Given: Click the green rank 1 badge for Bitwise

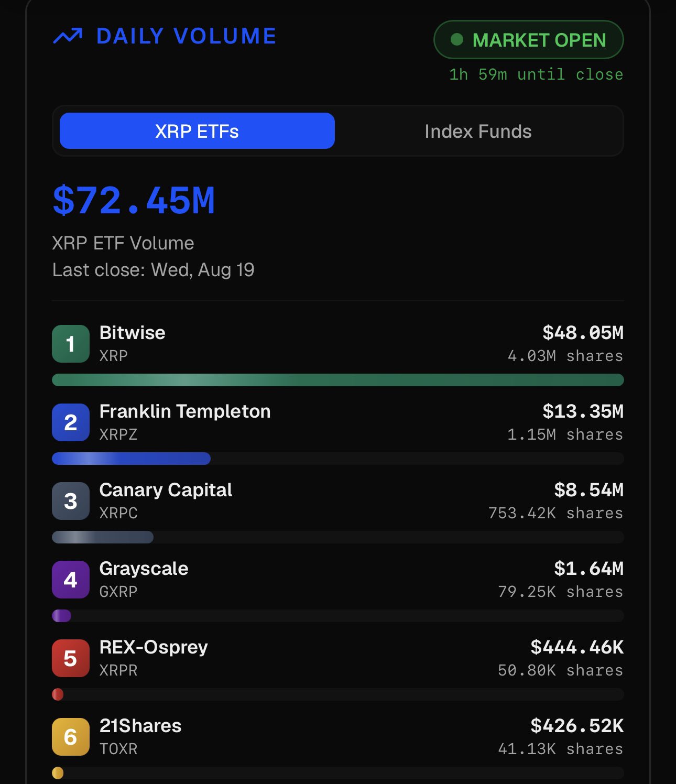Looking at the screenshot, I should tap(71, 344).
